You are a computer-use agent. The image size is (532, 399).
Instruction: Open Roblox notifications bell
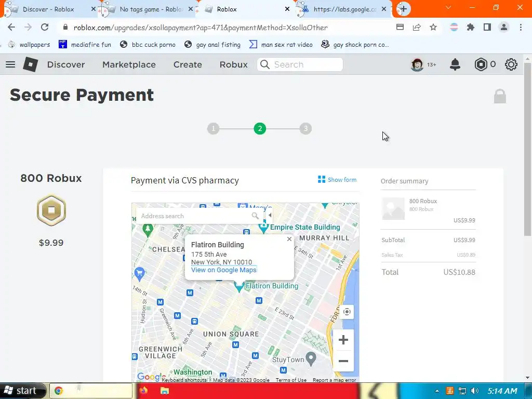455,64
